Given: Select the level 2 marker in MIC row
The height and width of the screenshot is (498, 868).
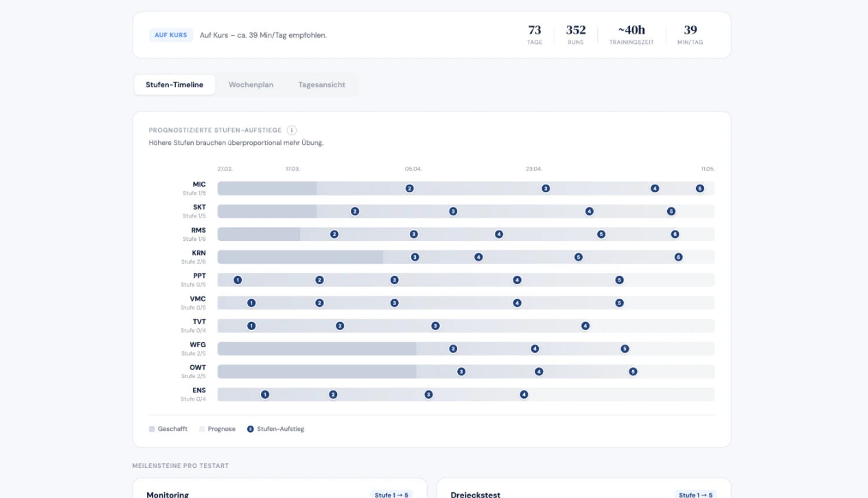Looking at the screenshot, I should click(410, 189).
